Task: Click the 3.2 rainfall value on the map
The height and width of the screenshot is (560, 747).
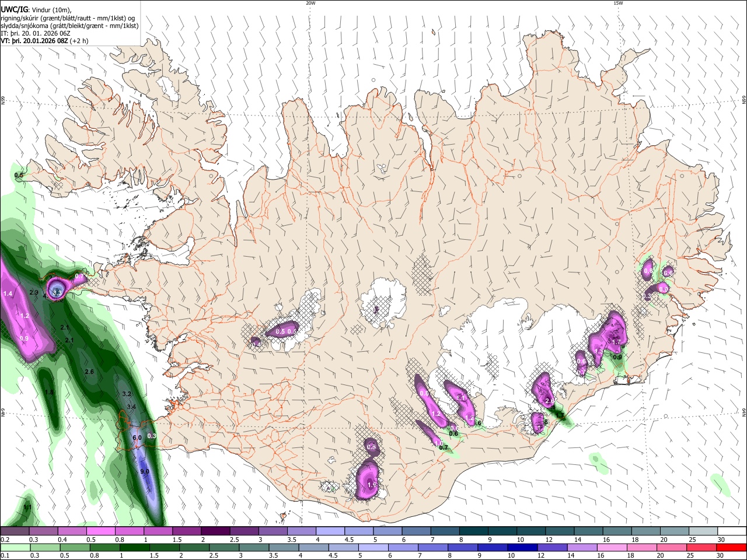Action: pyautogui.click(x=127, y=394)
